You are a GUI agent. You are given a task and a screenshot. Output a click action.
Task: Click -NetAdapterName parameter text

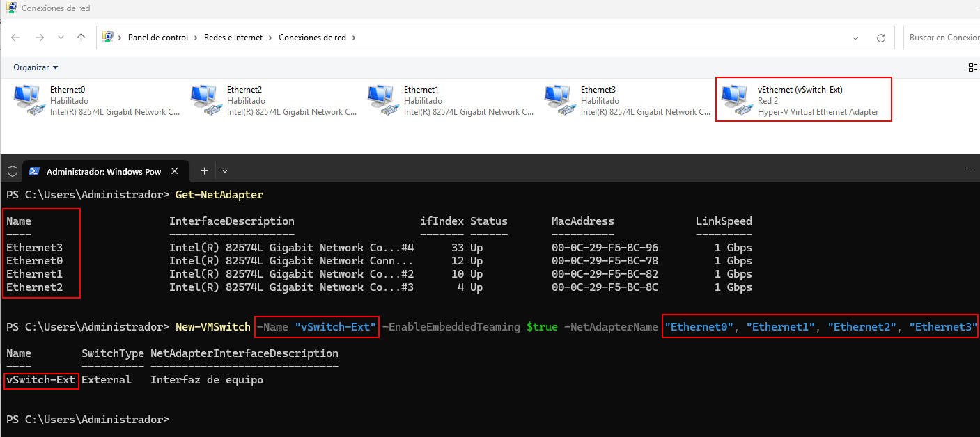click(x=611, y=326)
